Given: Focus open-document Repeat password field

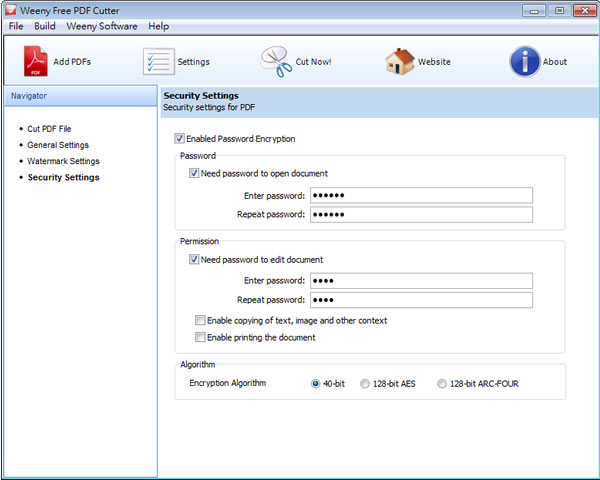Looking at the screenshot, I should point(421,214).
